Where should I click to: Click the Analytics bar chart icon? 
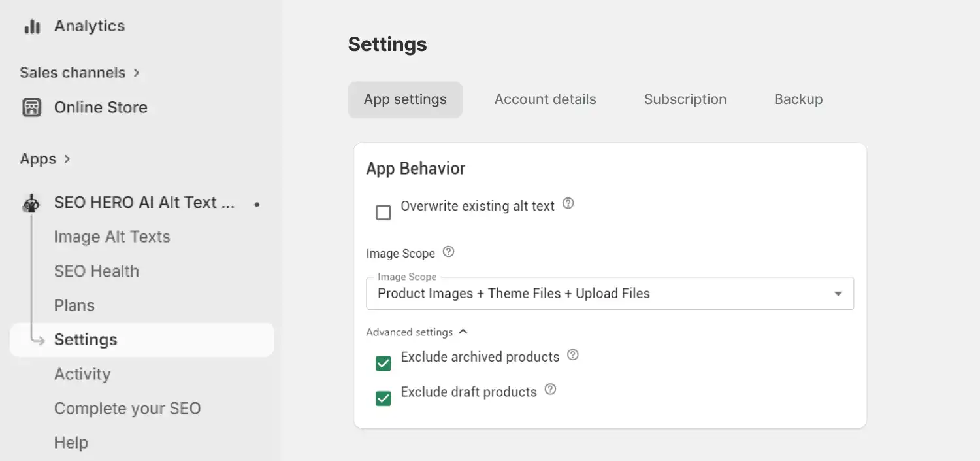[x=32, y=26]
